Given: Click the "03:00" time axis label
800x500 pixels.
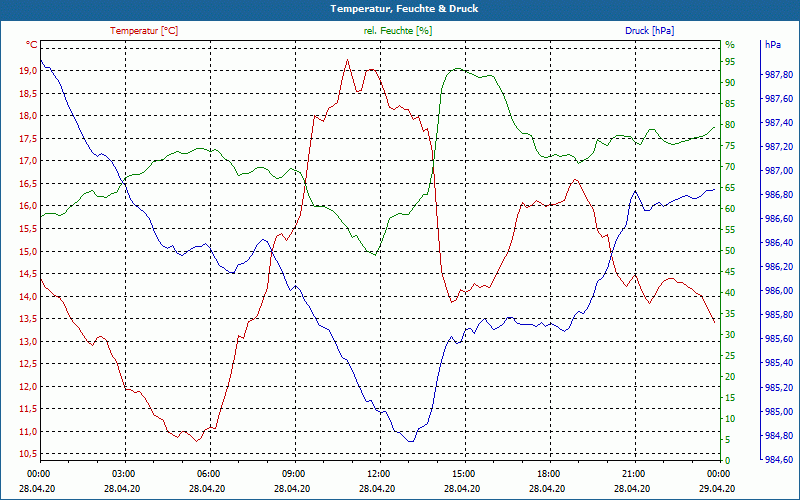Looking at the screenshot, I should 123,473.
